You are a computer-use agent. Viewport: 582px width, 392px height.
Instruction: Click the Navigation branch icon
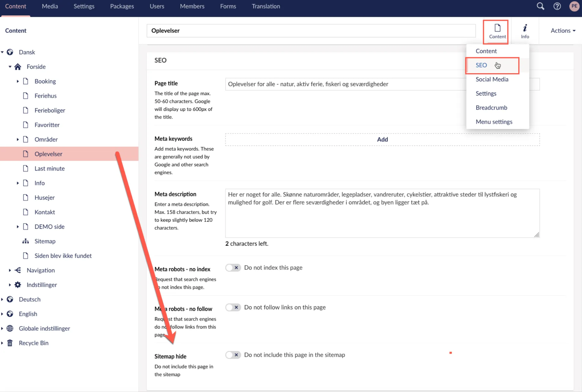[18, 270]
